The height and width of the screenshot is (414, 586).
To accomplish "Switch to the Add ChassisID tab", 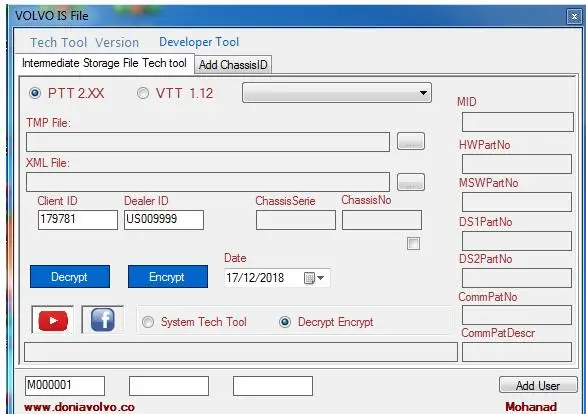I will 233,65.
